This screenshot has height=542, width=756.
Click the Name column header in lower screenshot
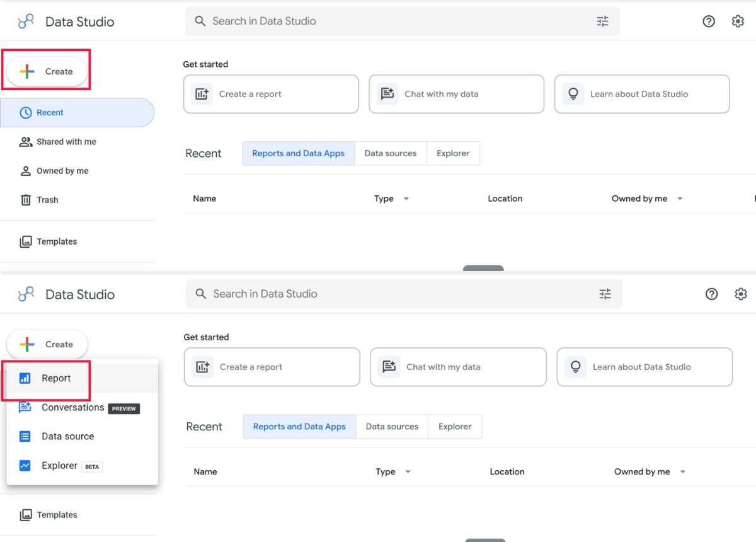coord(205,471)
